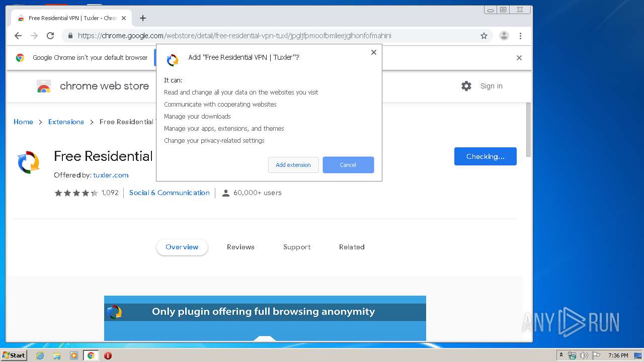This screenshot has width=644, height=362.
Task: Open the tuxler.com developer link
Action: pos(111,175)
